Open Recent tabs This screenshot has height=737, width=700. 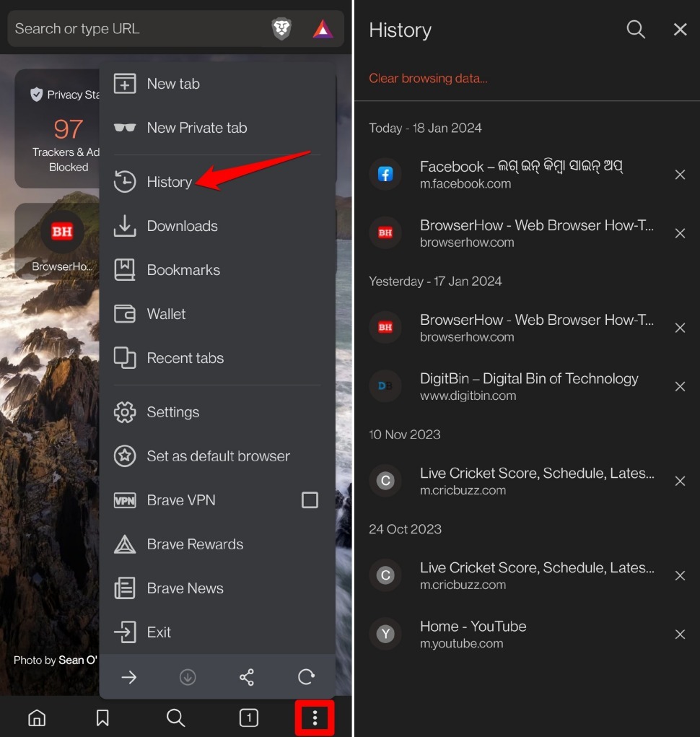pos(217,358)
